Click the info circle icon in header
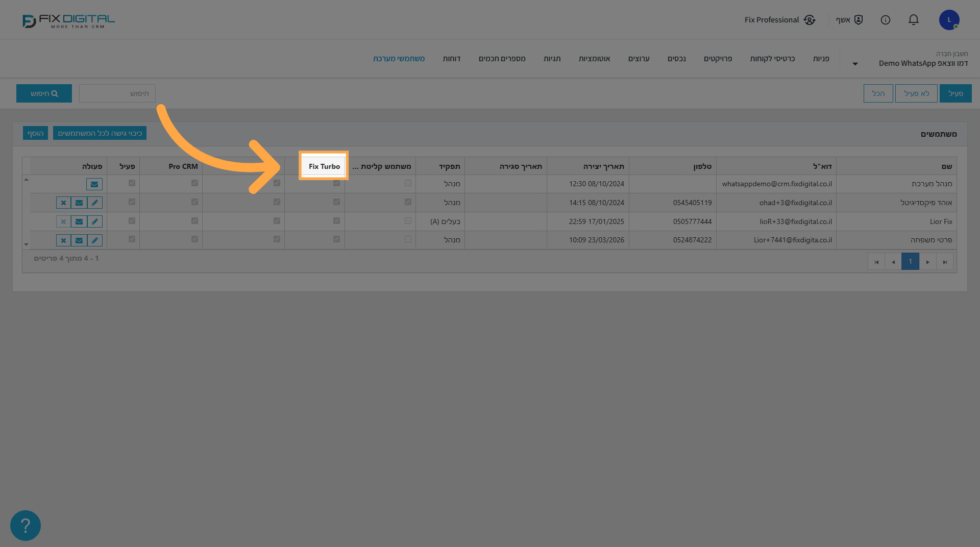The width and height of the screenshot is (980, 547). [886, 20]
